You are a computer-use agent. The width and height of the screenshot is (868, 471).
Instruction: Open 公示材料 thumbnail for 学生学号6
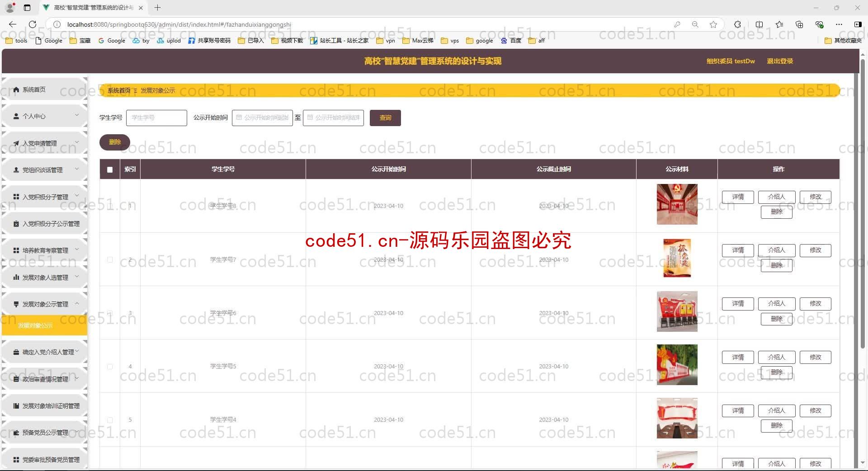coord(677,311)
